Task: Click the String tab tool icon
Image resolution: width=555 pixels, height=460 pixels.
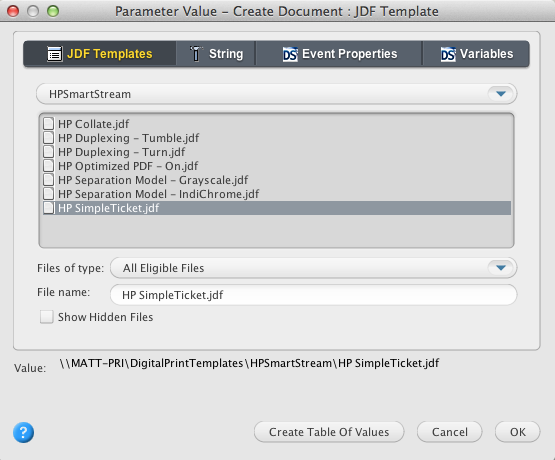Action: [x=196, y=54]
